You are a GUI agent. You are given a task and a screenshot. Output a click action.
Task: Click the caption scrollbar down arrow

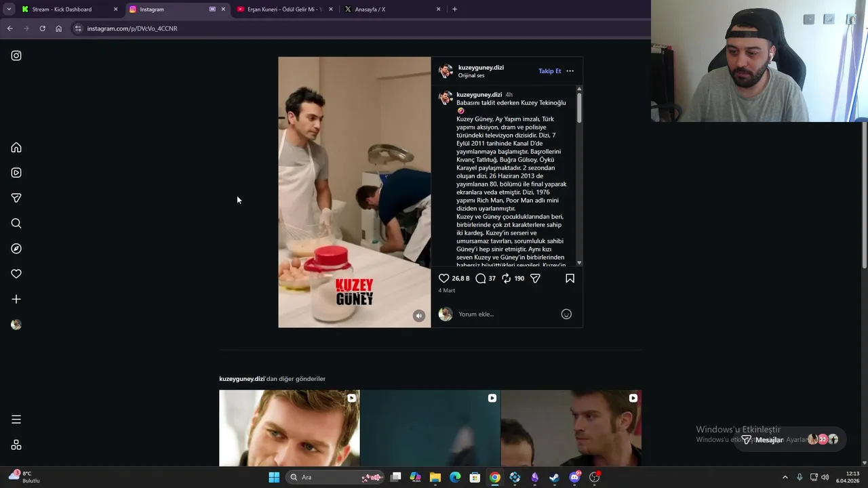[x=579, y=262]
